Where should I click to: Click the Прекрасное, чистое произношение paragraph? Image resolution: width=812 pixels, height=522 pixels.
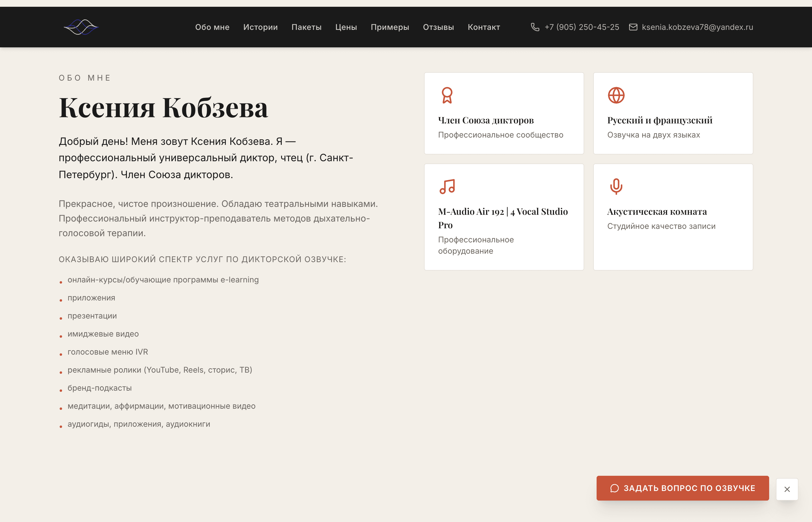(218, 218)
